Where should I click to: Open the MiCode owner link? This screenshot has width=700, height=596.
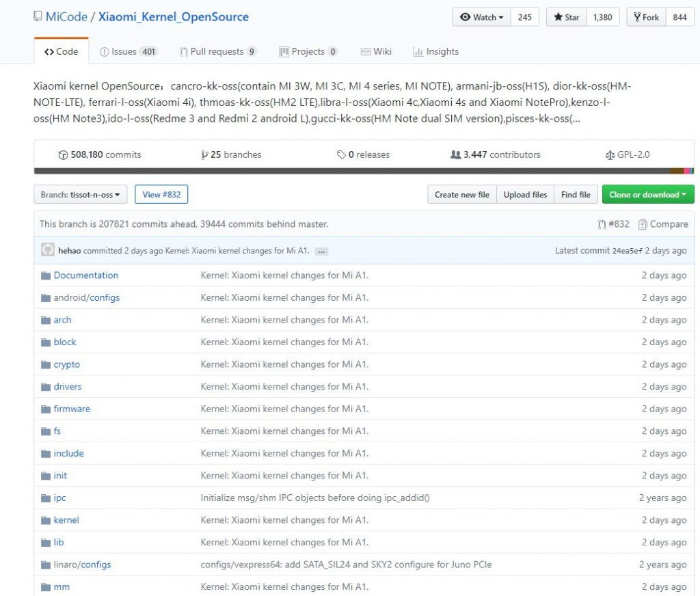tap(66, 16)
